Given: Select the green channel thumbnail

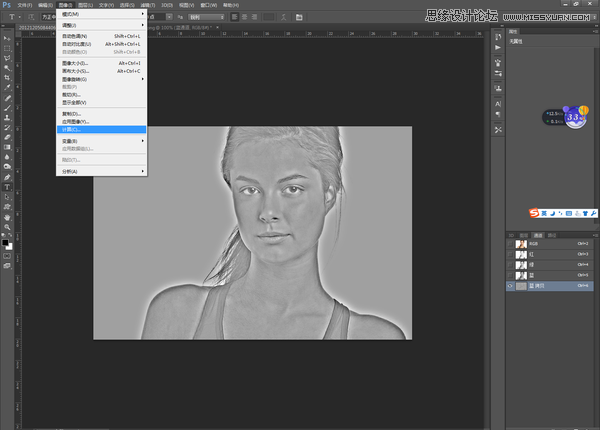Looking at the screenshot, I should (521, 264).
